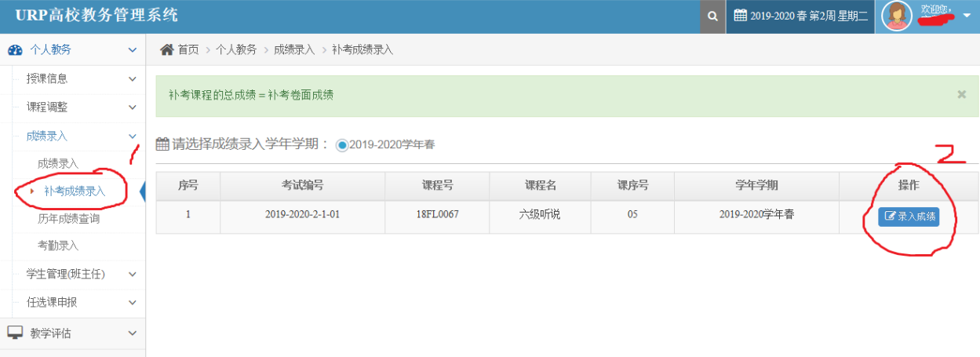980x357 pixels.
Task: Go to 成绩录入 breadcrumb link
Action: point(293,49)
